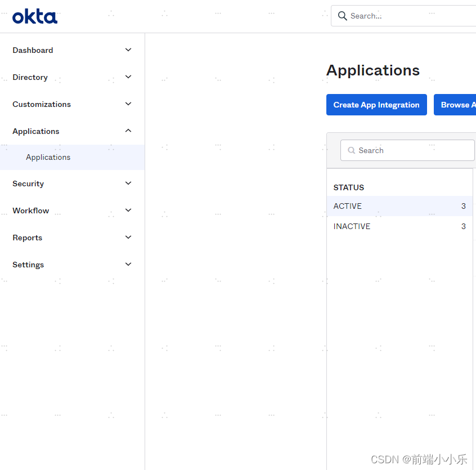Screen dimensions: 476x470
Task: Expand the Settings sidebar section
Action: pyautogui.click(x=128, y=264)
